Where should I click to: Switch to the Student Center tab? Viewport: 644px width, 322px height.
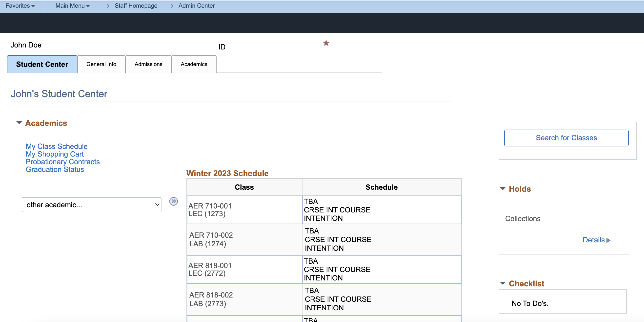[42, 64]
